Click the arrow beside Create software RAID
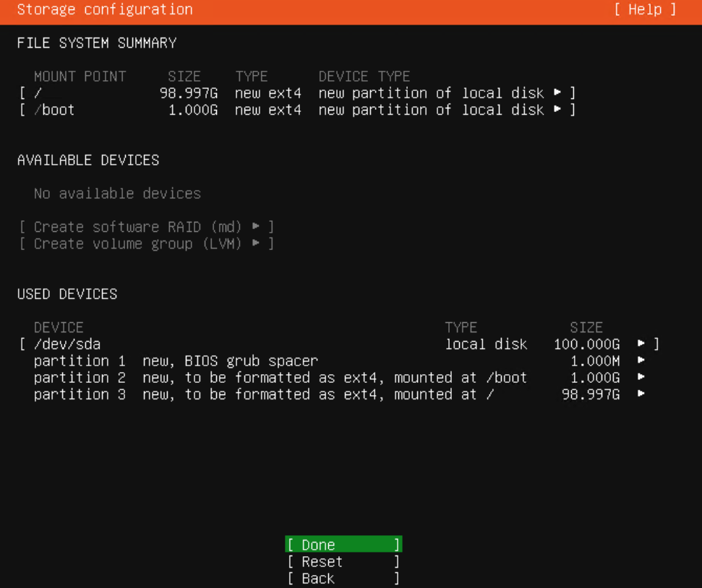 coord(257,227)
